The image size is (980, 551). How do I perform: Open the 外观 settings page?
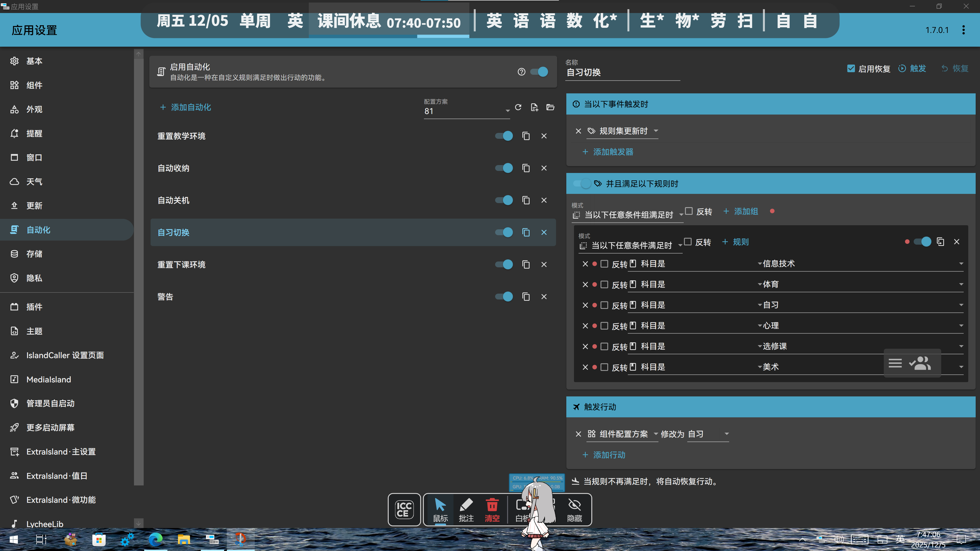(34, 109)
